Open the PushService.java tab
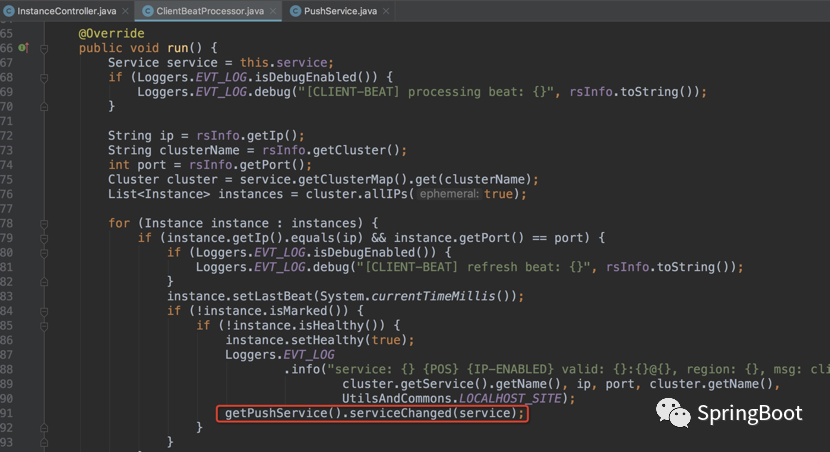 [340, 11]
